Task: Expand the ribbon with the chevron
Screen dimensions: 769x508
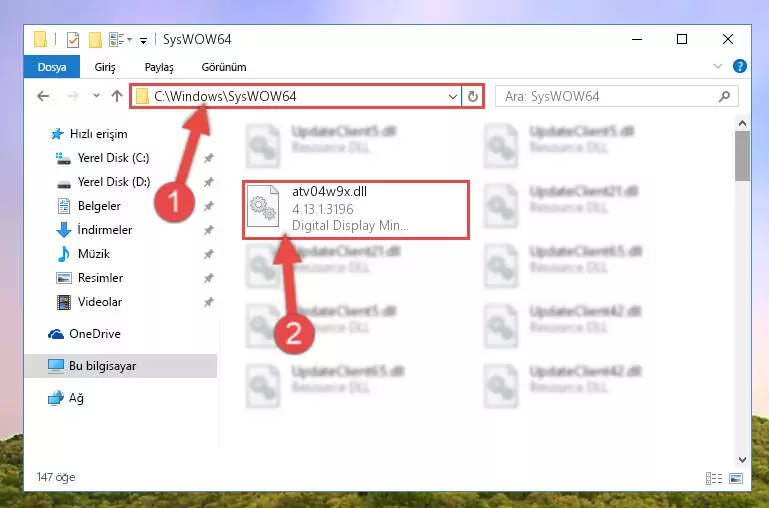Action: click(x=718, y=66)
